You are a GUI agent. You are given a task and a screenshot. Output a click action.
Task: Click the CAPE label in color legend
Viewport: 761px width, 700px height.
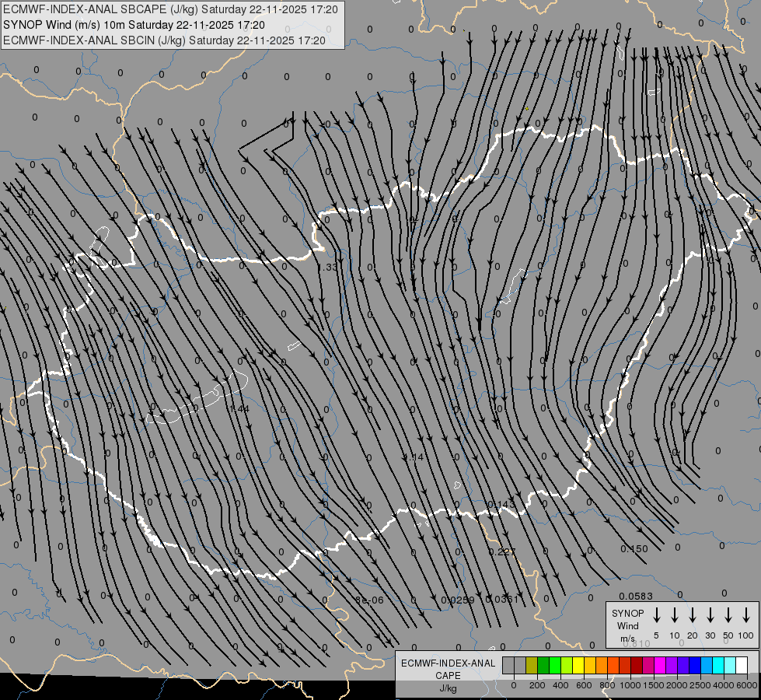coord(448,676)
